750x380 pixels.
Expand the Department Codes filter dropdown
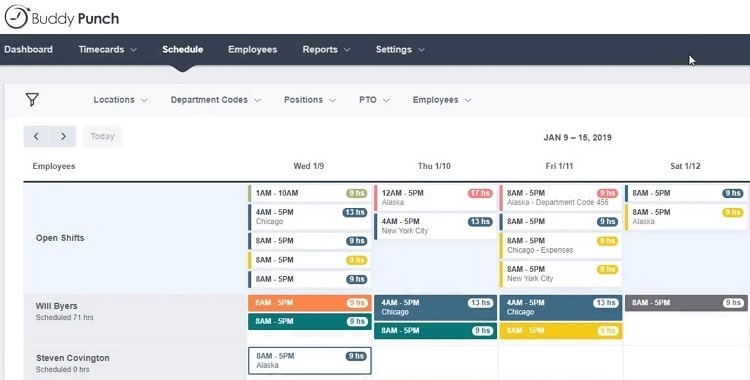pos(215,100)
